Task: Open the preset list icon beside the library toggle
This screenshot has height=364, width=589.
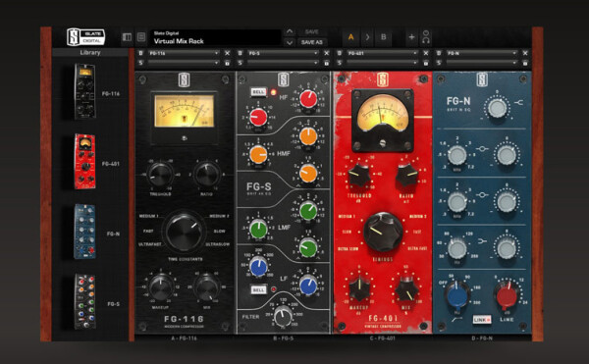Action: pyautogui.click(x=141, y=37)
